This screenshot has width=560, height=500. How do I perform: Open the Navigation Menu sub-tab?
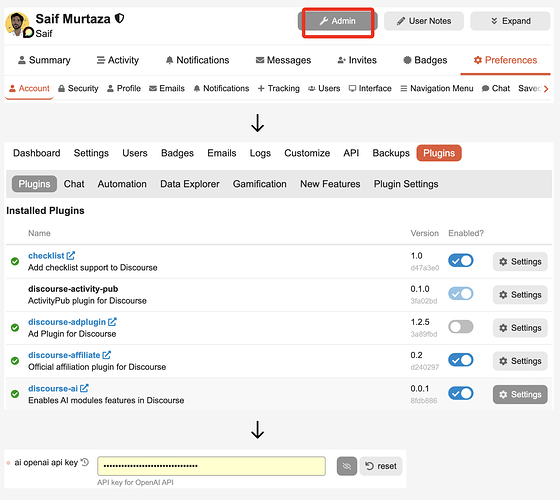[x=437, y=88]
